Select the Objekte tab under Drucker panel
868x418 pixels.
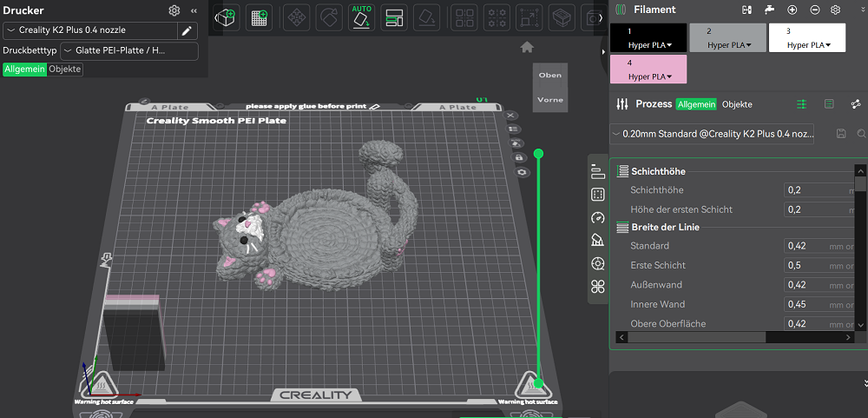65,70
